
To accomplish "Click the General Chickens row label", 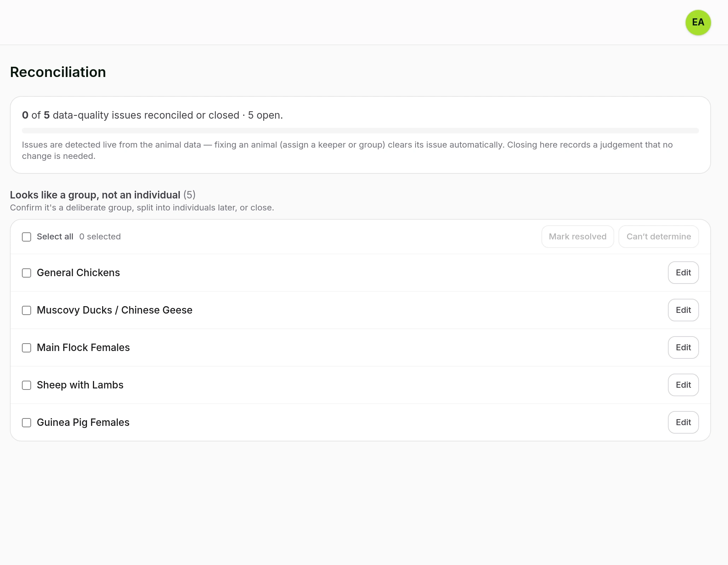I will tap(78, 273).
